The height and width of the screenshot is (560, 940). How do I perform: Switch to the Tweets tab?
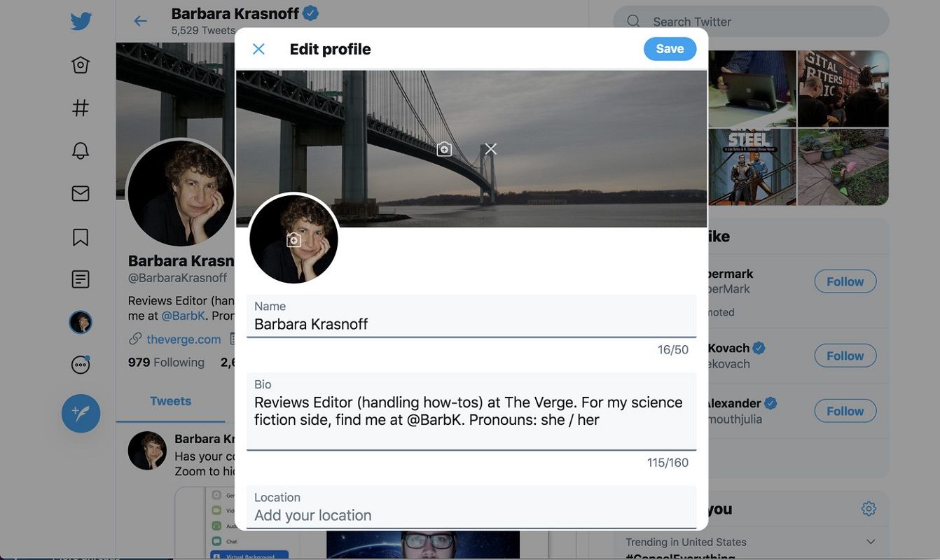point(170,401)
